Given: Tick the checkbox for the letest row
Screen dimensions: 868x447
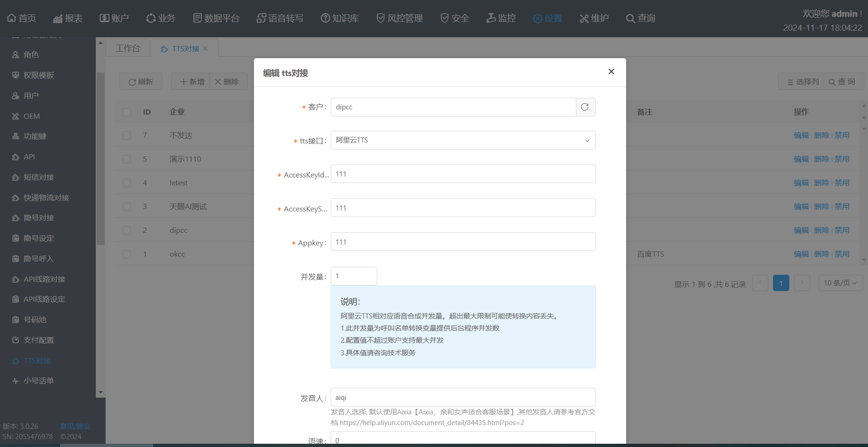Looking at the screenshot, I should tap(127, 183).
